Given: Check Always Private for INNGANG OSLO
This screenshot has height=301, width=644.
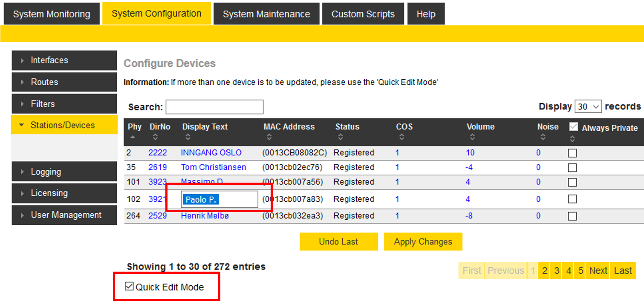Looking at the screenshot, I should (x=572, y=153).
